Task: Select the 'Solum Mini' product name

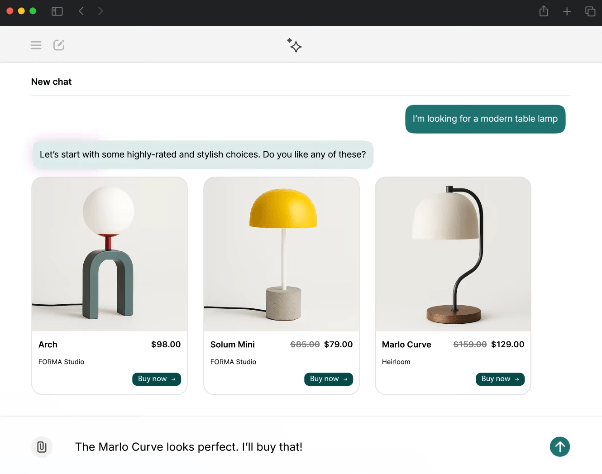Action: pyautogui.click(x=233, y=345)
